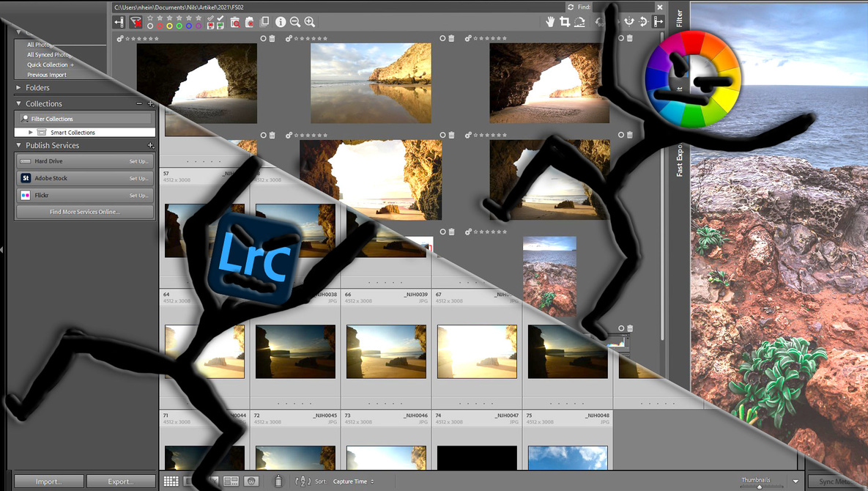Click the Import... button
868x491 pixels.
[x=49, y=481]
